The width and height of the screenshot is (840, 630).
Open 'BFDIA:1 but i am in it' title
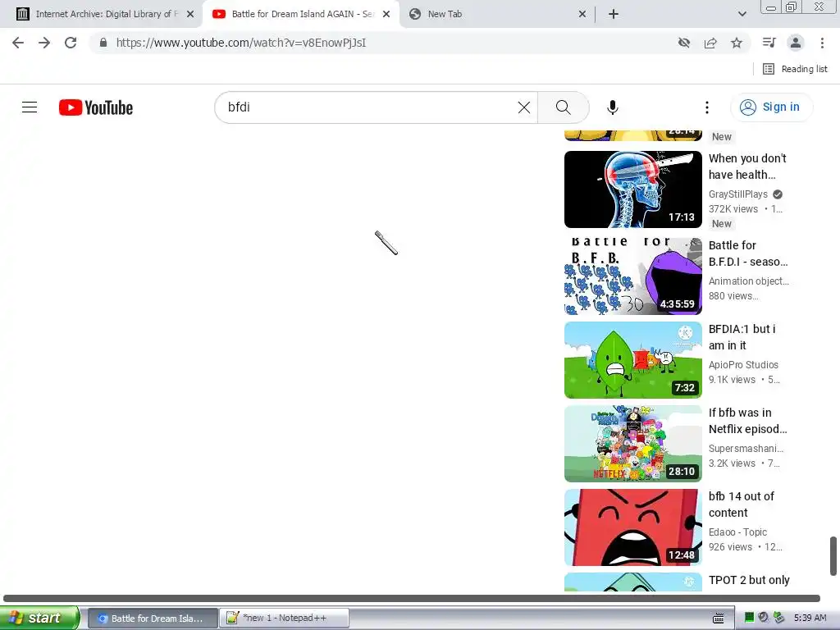(742, 337)
